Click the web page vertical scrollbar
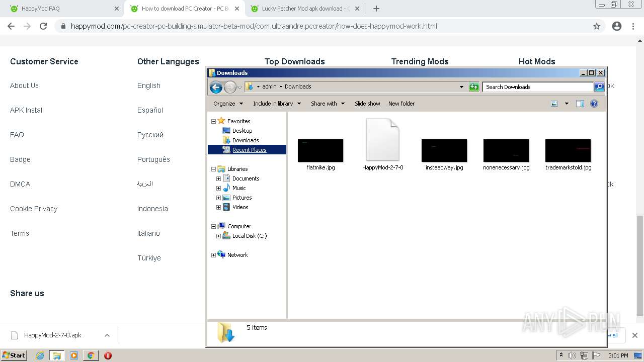 pyautogui.click(x=639, y=265)
